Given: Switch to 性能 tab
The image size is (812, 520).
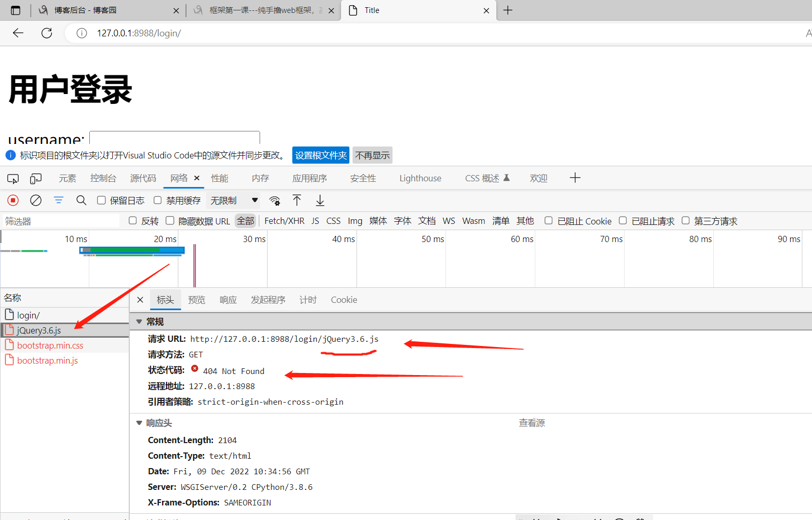Looking at the screenshot, I should click(x=220, y=179).
